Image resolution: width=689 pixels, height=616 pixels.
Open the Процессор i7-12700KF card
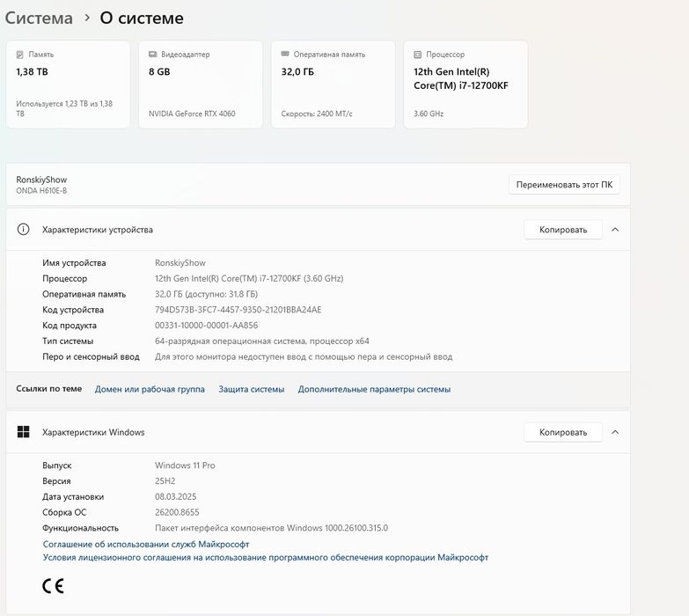[x=465, y=84]
